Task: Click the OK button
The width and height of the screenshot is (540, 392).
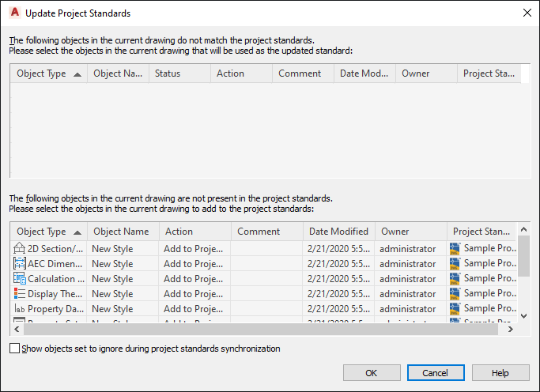Action: [x=371, y=373]
